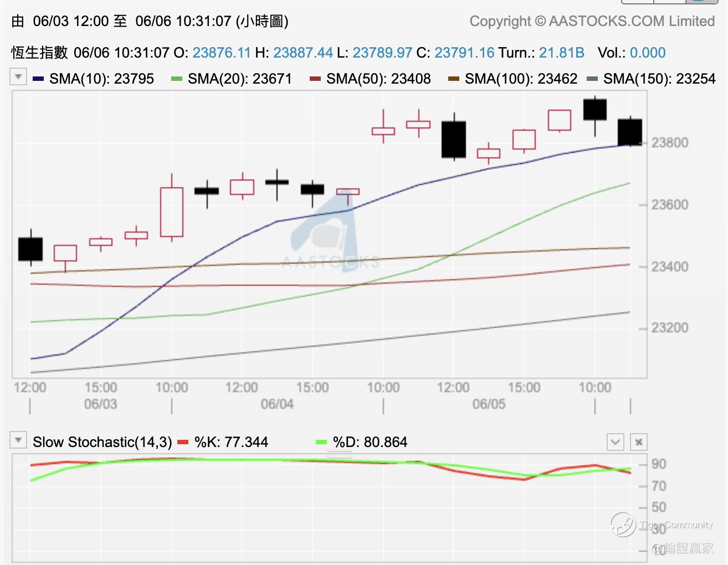Click the large black candlestick at 06/05 12:00
Image resolution: width=728 pixels, height=565 pixels.
[454, 139]
